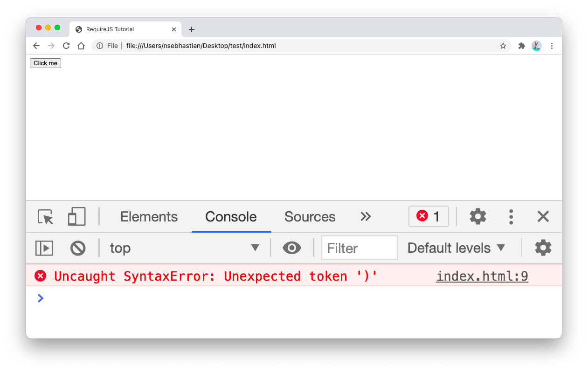Toggle the device toolbar emulation
The width and height of the screenshot is (588, 373).
click(x=76, y=216)
